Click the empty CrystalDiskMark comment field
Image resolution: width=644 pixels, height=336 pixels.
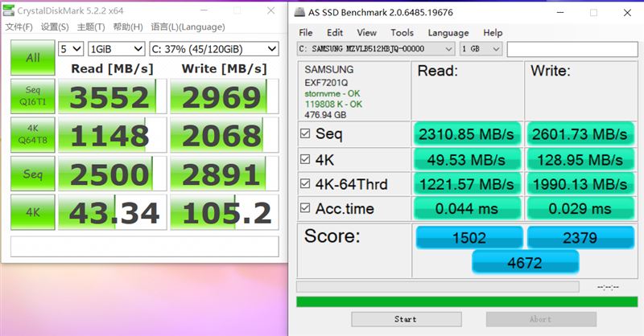point(145,247)
